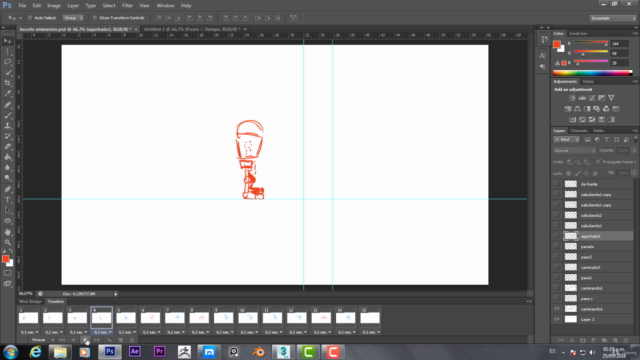Open the Group auto-select dropdown
The width and height of the screenshot is (640, 360).
pos(73,18)
